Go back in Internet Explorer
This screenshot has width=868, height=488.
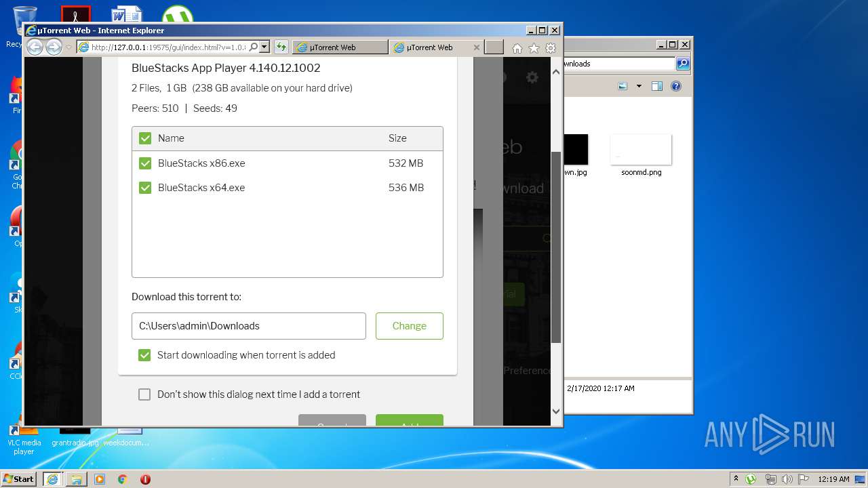(x=35, y=47)
